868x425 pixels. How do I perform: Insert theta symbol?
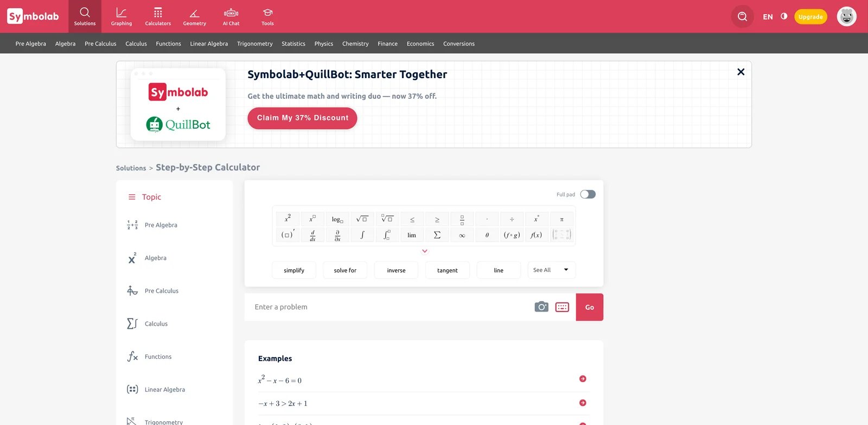pyautogui.click(x=487, y=235)
